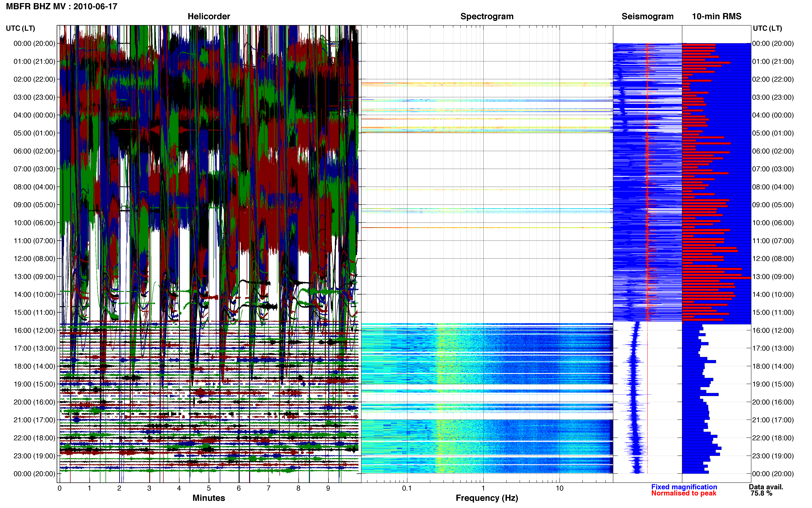This screenshot has height=508, width=812.
Task: Click the left '01:00 (21:00)' time label
Action: click(34, 62)
